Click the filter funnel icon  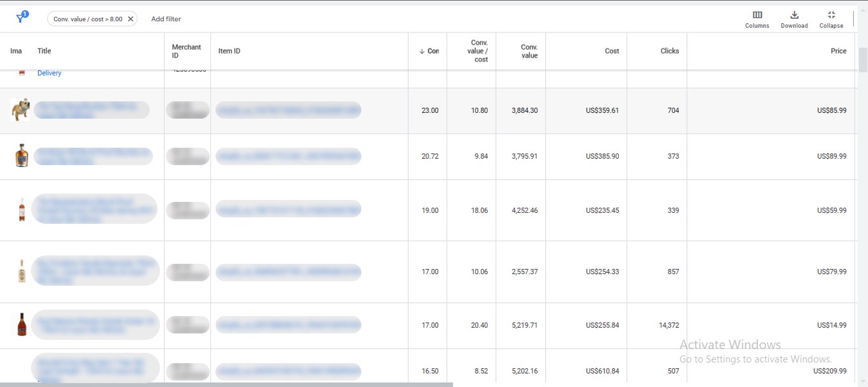[21, 18]
